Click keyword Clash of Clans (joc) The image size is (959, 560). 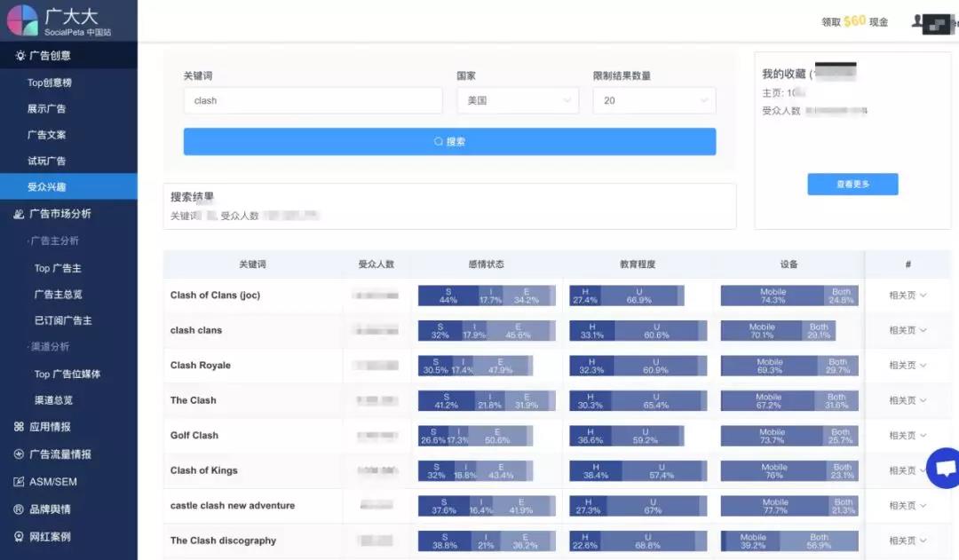215,296
